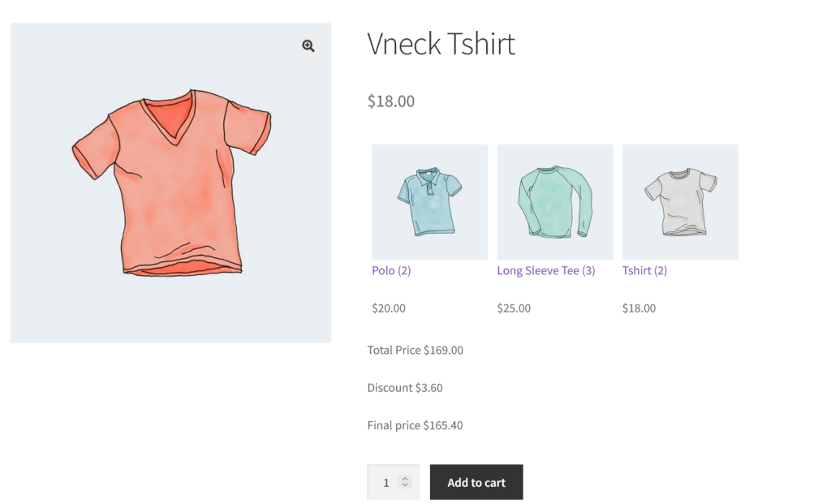The height and width of the screenshot is (504, 831).
Task: Click the magnifier zoom icon on product image
Action: click(308, 46)
